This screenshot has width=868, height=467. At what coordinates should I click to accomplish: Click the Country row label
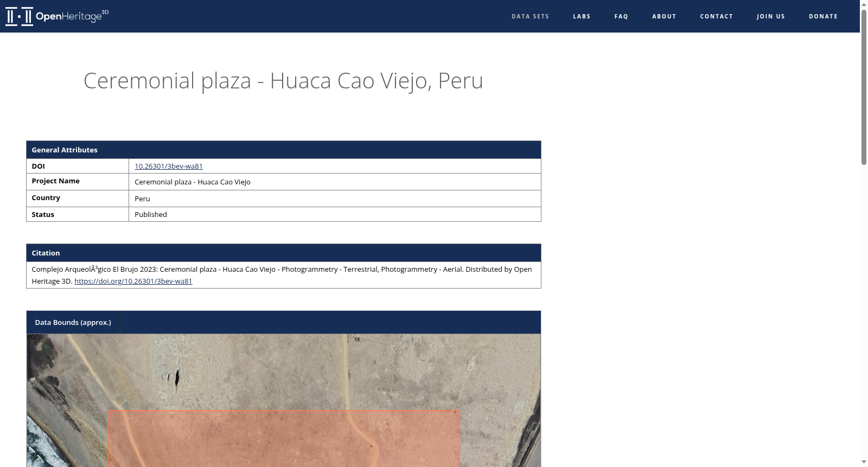46,197
